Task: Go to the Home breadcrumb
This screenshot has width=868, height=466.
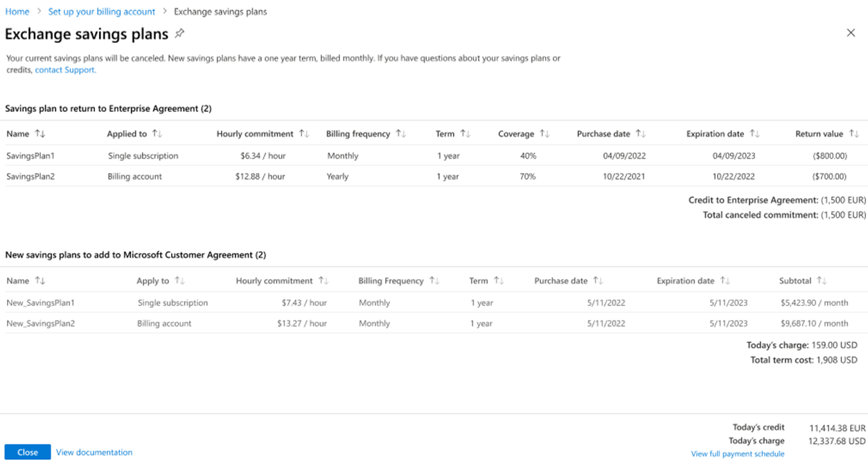Action: 17,12
